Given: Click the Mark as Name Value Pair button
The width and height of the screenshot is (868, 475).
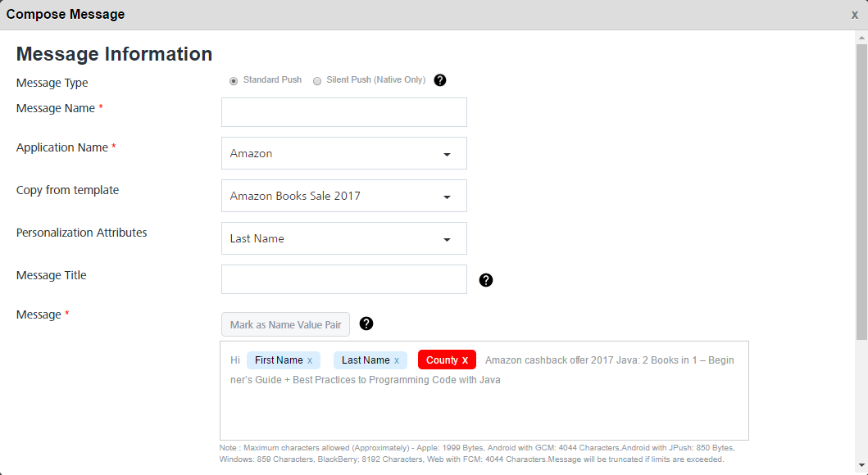Looking at the screenshot, I should 285,324.
